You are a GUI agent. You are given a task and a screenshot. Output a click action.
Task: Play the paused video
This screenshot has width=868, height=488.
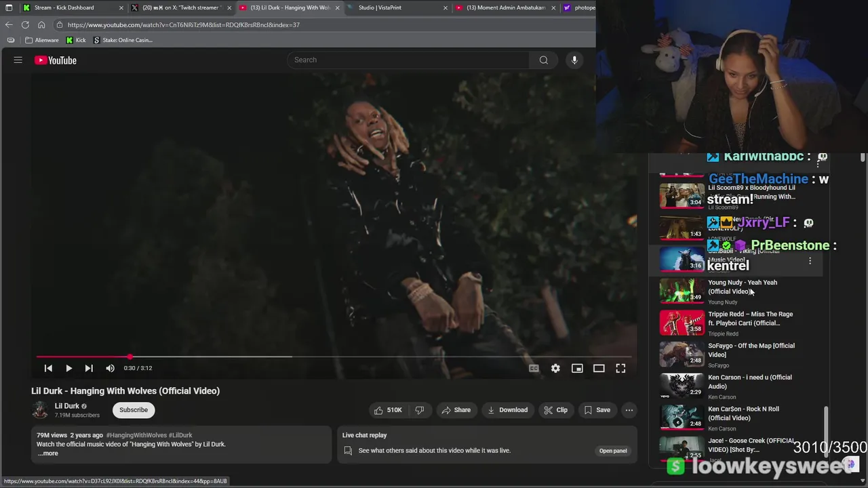tap(68, 368)
